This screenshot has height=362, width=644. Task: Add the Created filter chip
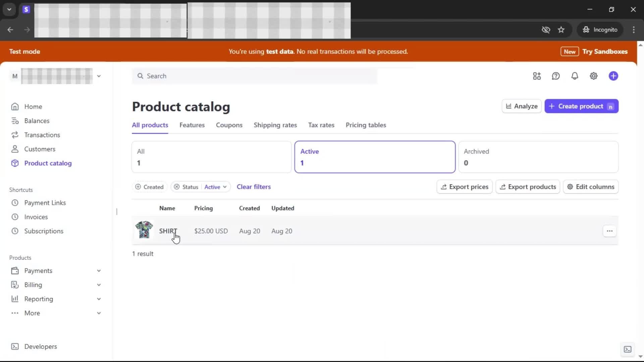tap(149, 187)
